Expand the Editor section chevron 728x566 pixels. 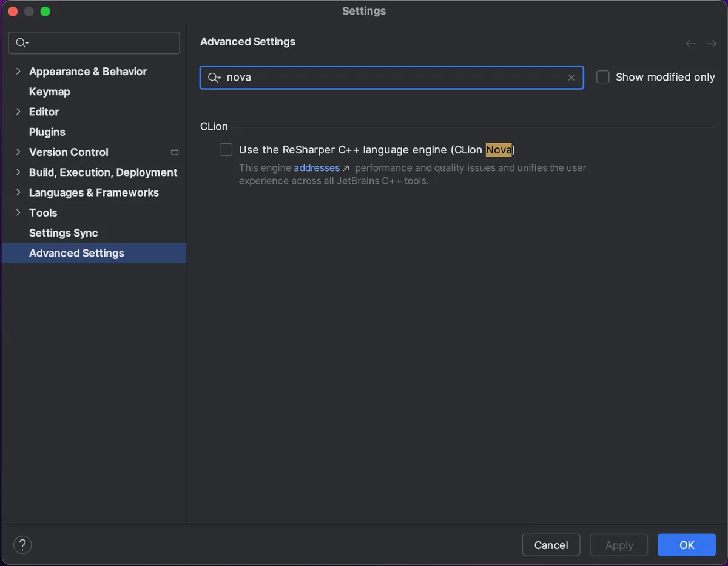pos(18,112)
